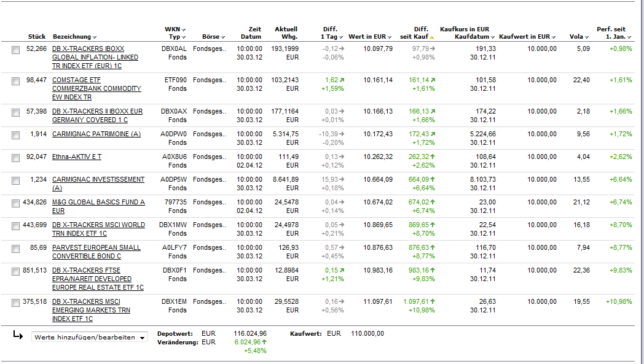
Task: Sort by Bezeichnung column arrow
Action: point(95,37)
